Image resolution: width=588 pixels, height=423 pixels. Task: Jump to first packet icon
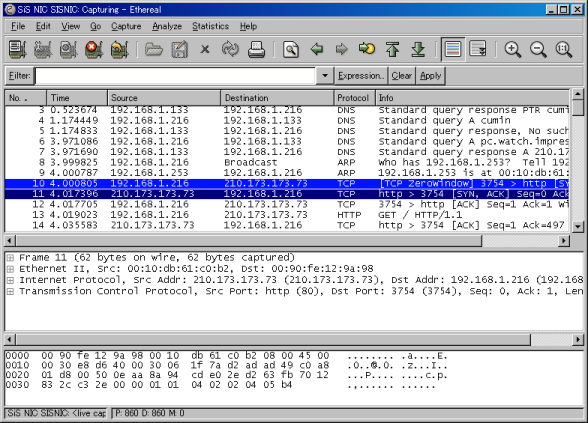(x=393, y=49)
